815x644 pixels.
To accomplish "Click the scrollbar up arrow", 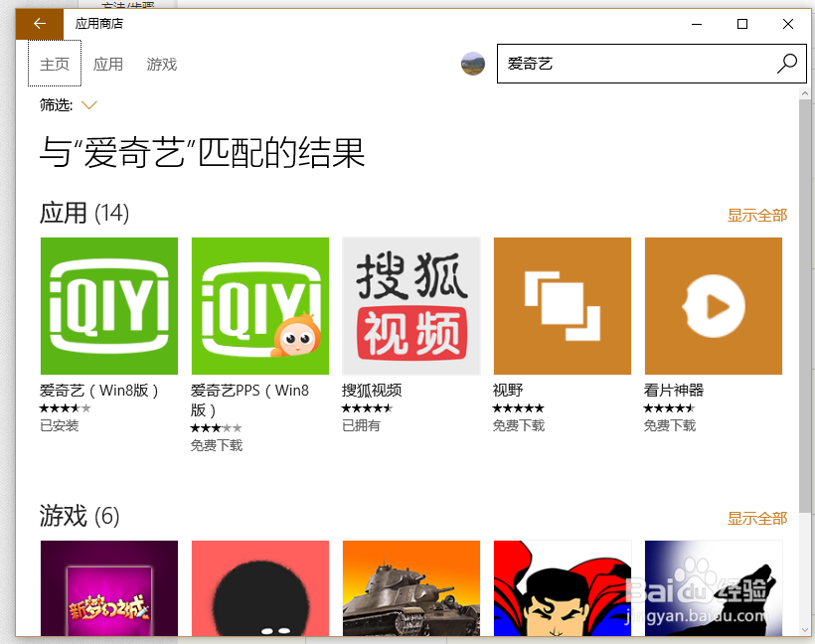I will [x=805, y=93].
